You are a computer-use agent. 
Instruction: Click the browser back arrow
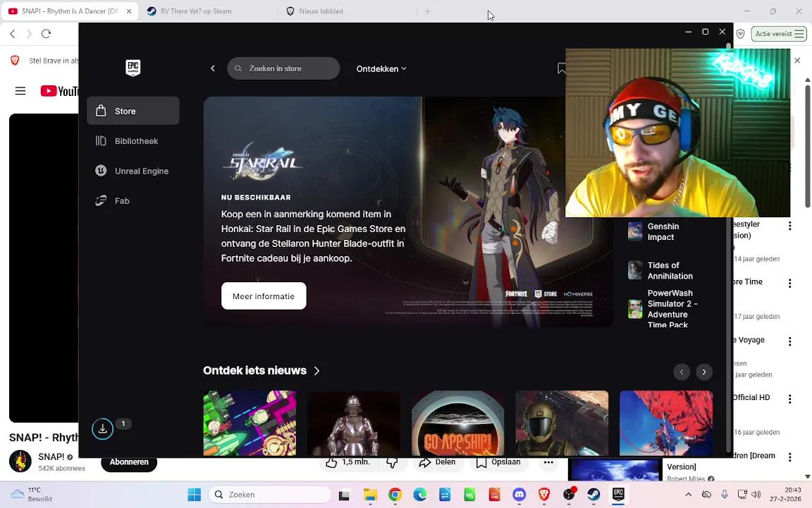[x=13, y=34]
